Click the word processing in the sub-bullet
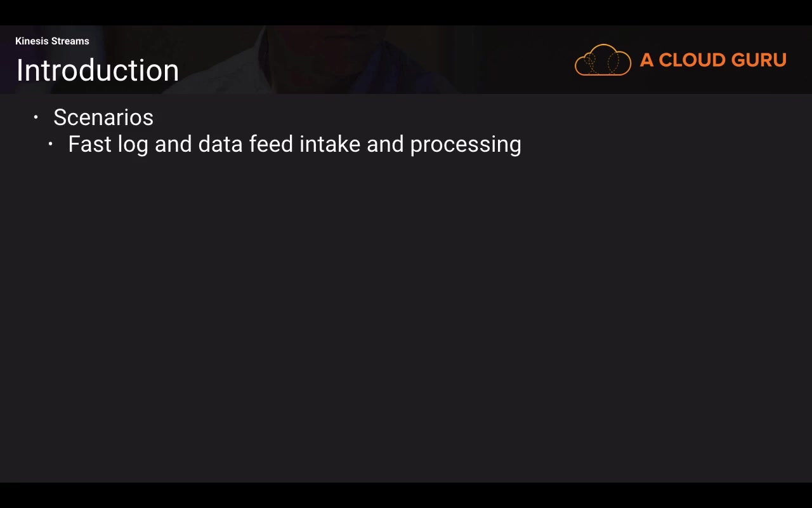Viewport: 812px width, 508px height. (466, 145)
